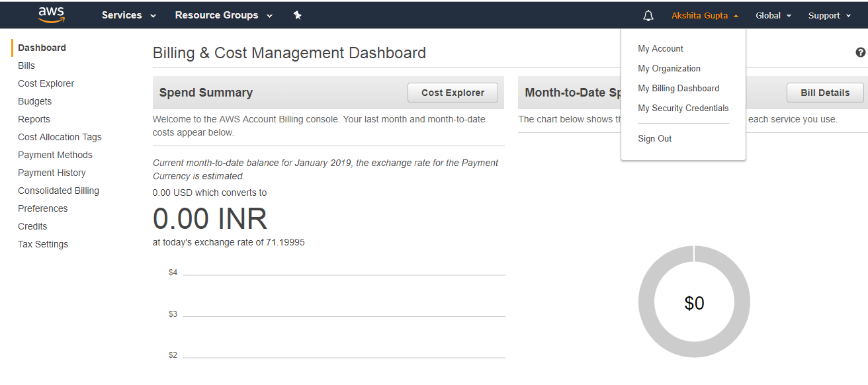Open Payment History in the sidebar
This screenshot has width=868, height=385.
tap(52, 173)
